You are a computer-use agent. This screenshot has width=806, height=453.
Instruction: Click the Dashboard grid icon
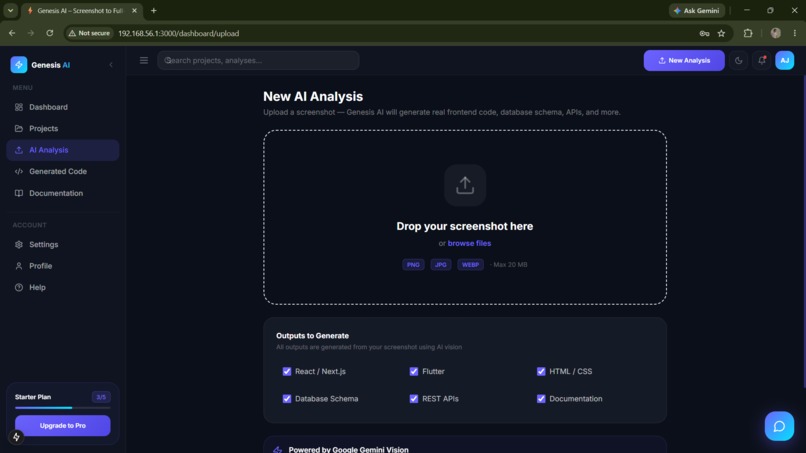(x=19, y=107)
